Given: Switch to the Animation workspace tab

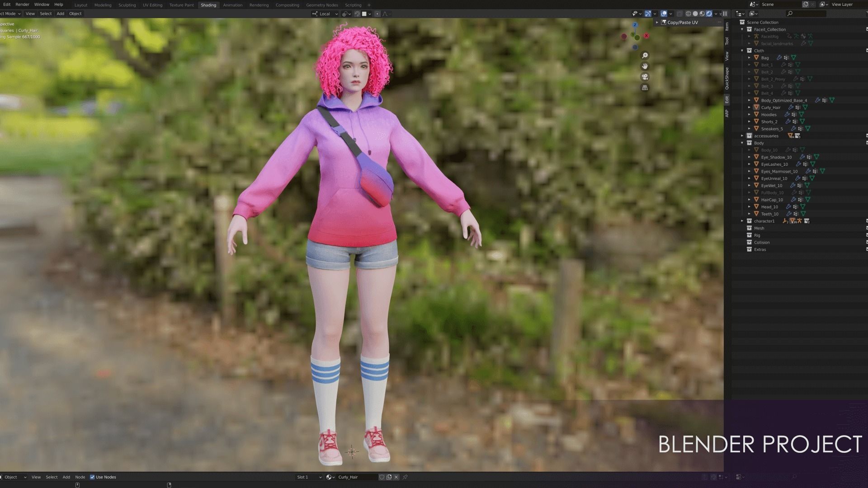Looking at the screenshot, I should pyautogui.click(x=232, y=5).
